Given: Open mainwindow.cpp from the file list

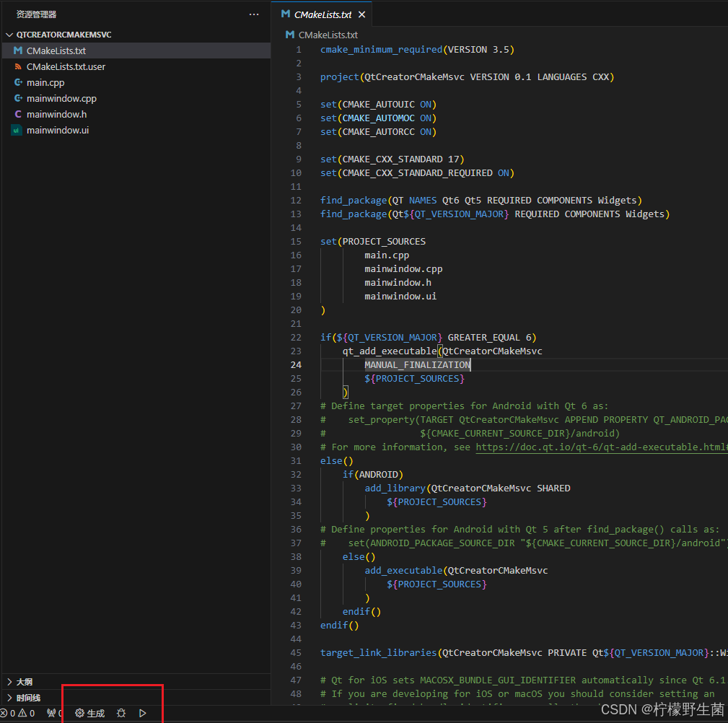Looking at the screenshot, I should 61,99.
